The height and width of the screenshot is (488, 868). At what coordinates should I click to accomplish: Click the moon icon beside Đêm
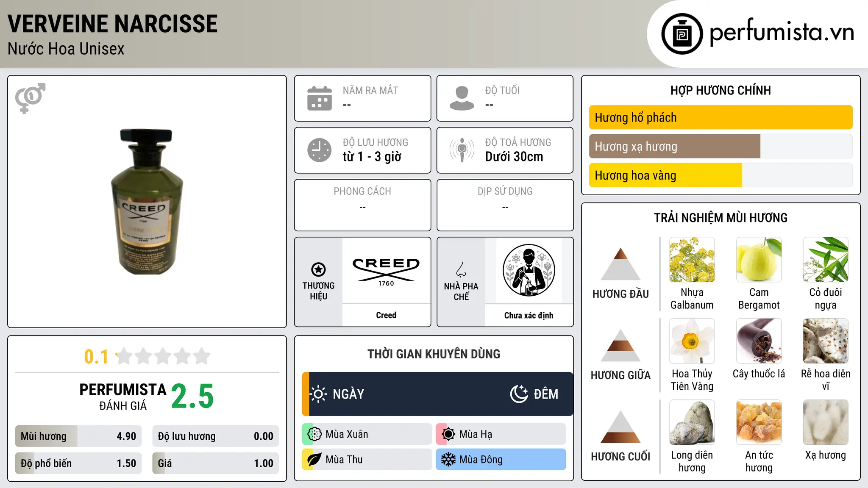[519, 394]
